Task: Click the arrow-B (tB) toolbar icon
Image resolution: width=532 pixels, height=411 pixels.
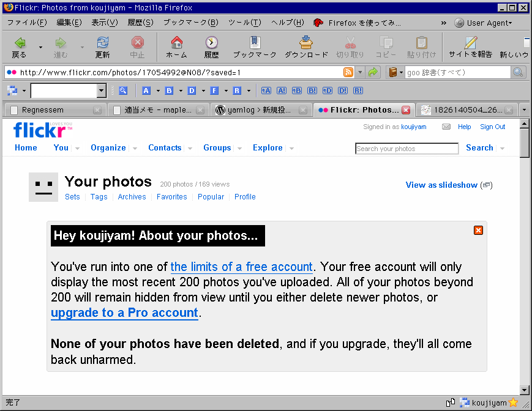Action: coord(296,91)
